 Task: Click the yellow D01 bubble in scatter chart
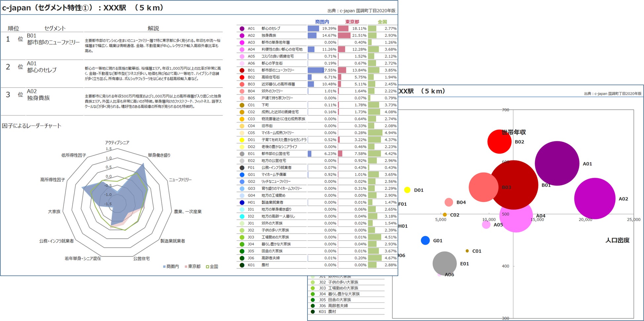point(407,190)
